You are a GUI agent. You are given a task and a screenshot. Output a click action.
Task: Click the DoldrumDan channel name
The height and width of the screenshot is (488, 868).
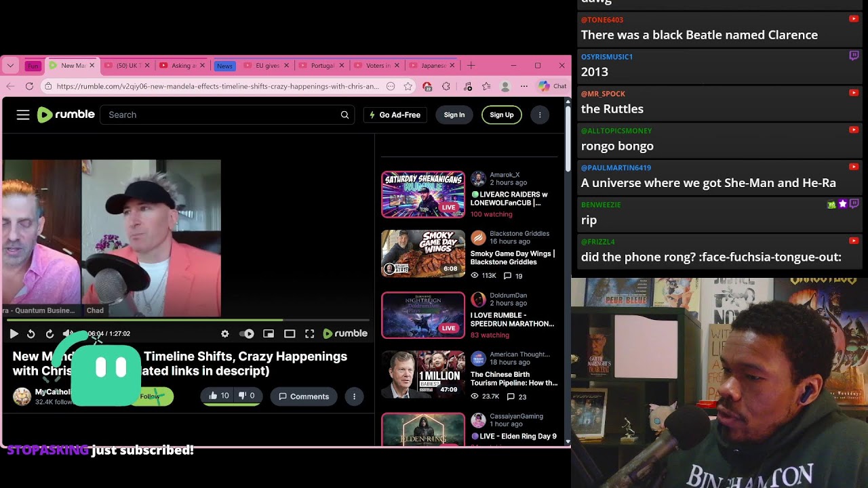pyautogui.click(x=508, y=296)
